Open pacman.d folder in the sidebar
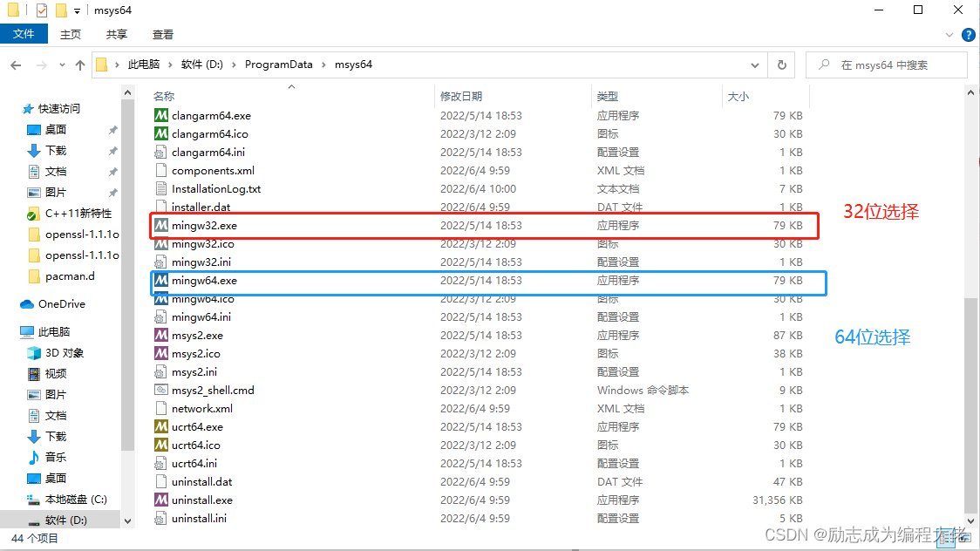 click(x=70, y=275)
